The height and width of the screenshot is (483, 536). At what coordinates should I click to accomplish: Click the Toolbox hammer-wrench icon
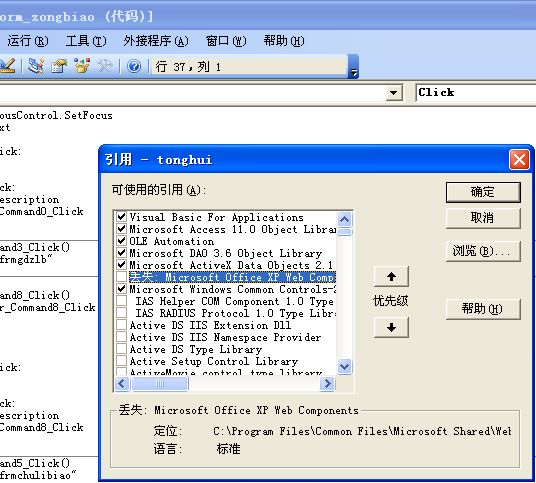[105, 66]
